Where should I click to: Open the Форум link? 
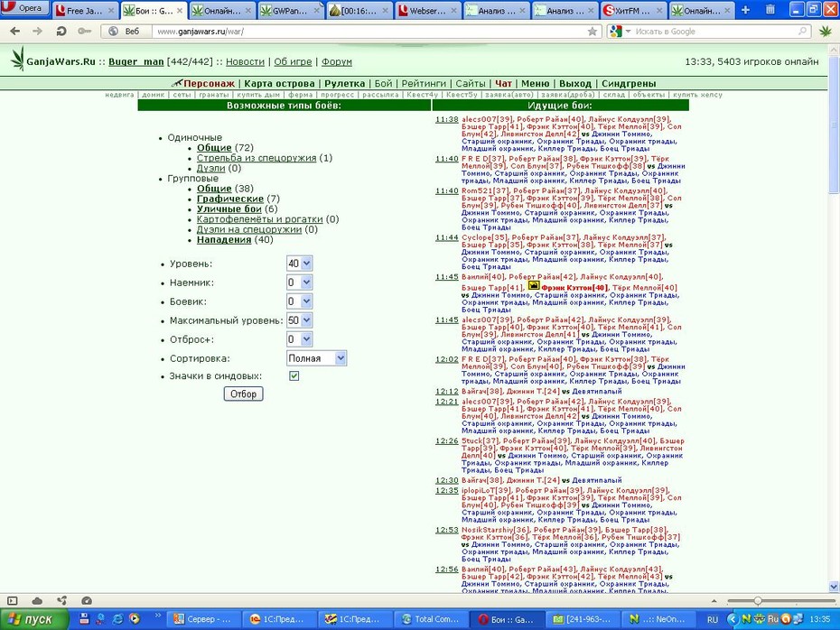[336, 61]
